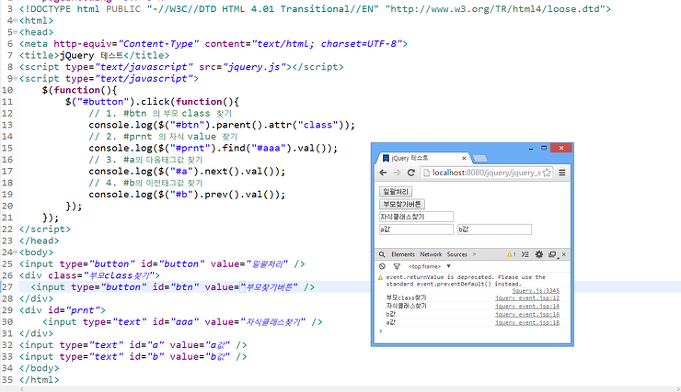The height and width of the screenshot is (392, 681).
Task: Click line 30 input id="aaa" code
Action: (x=182, y=322)
